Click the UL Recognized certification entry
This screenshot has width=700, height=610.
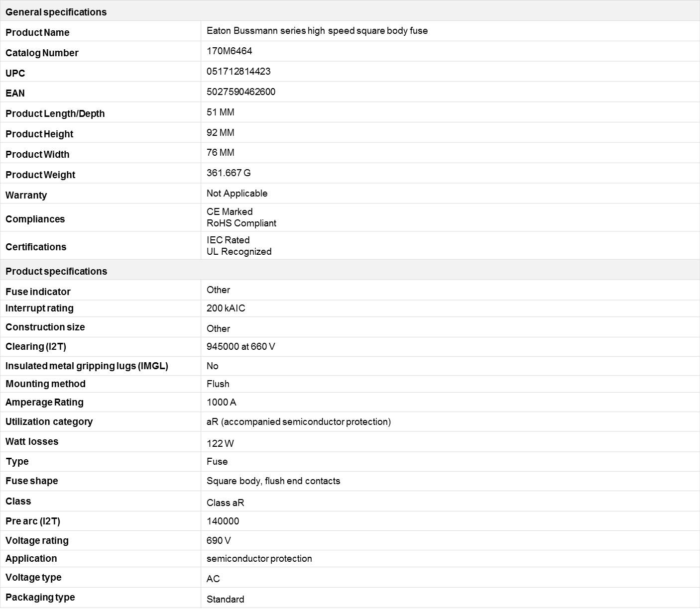[239, 252]
